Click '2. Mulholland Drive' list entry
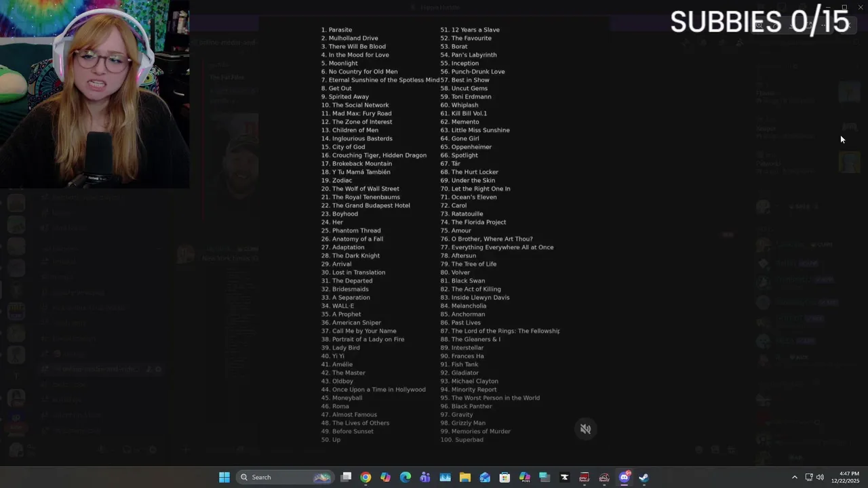Viewport: 868px width, 488px height. pyautogui.click(x=349, y=38)
